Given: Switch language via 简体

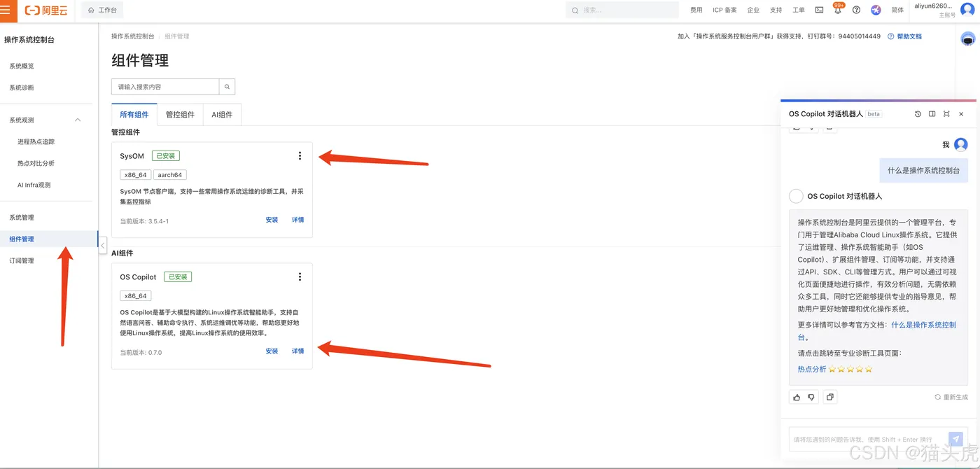Looking at the screenshot, I should coord(897,10).
